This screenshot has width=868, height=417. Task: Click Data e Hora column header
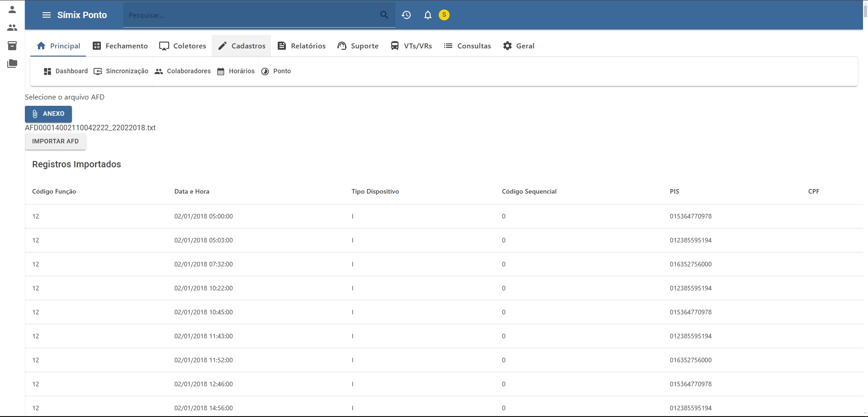[192, 191]
